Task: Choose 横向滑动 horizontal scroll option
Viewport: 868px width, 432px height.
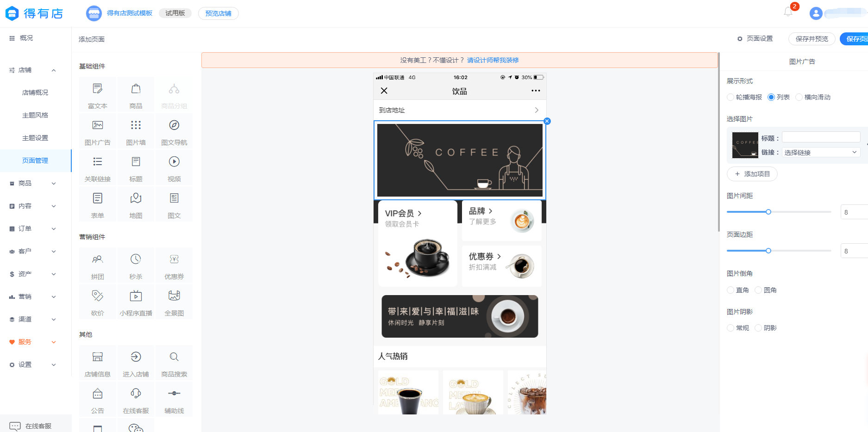Action: click(799, 97)
